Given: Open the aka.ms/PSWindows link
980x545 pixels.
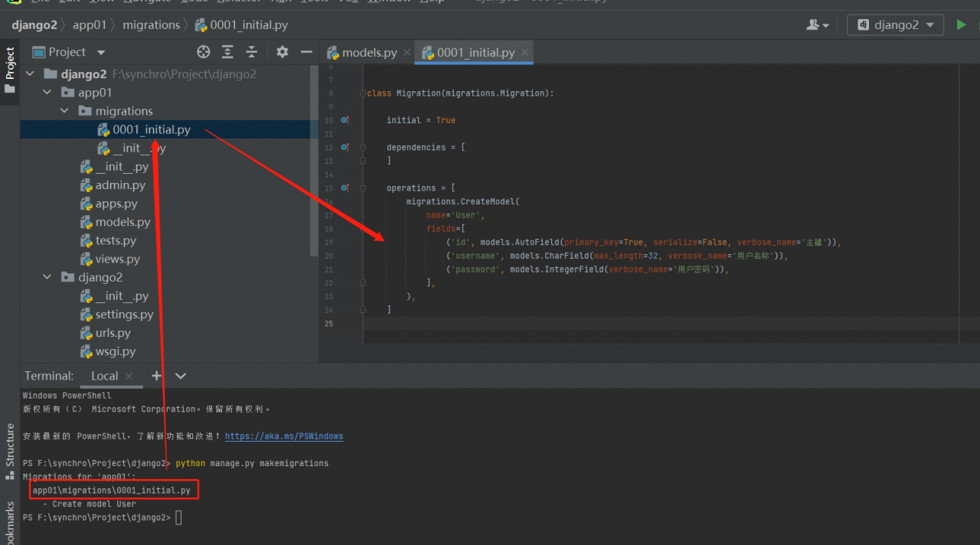Looking at the screenshot, I should pyautogui.click(x=283, y=436).
